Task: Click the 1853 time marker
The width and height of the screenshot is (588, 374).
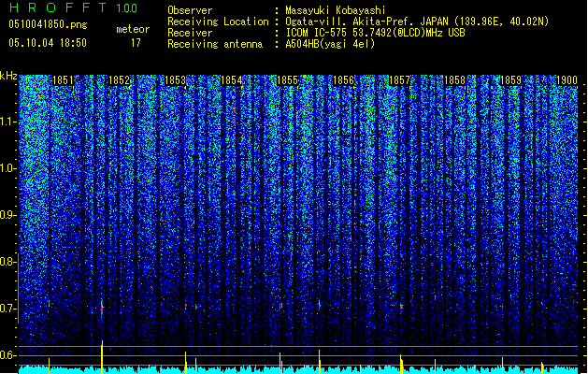Action: tap(175, 80)
